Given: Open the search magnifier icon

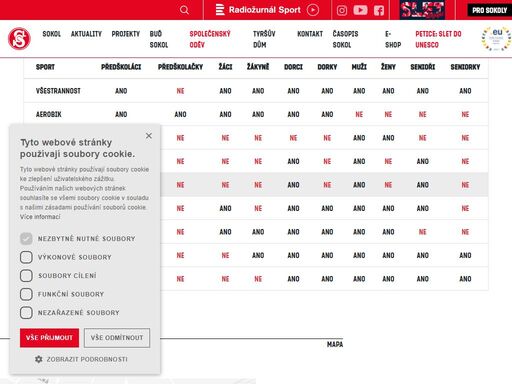Looking at the screenshot, I should click(x=184, y=10).
